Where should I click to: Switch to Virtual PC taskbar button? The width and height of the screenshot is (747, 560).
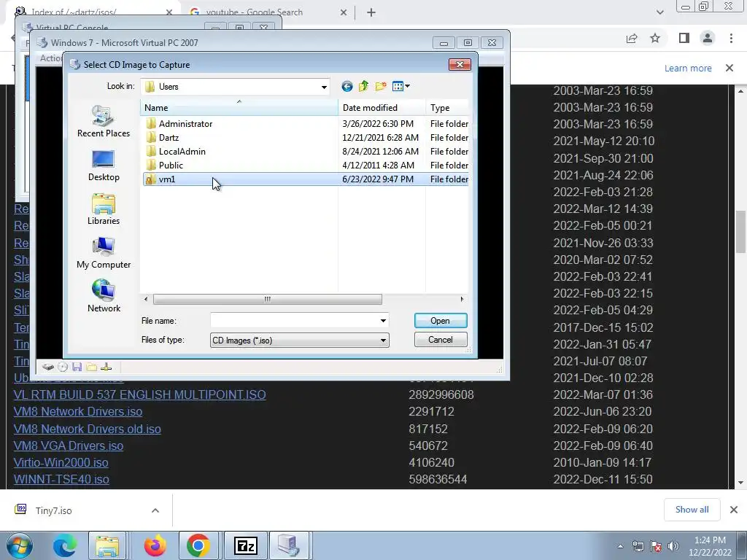288,545
